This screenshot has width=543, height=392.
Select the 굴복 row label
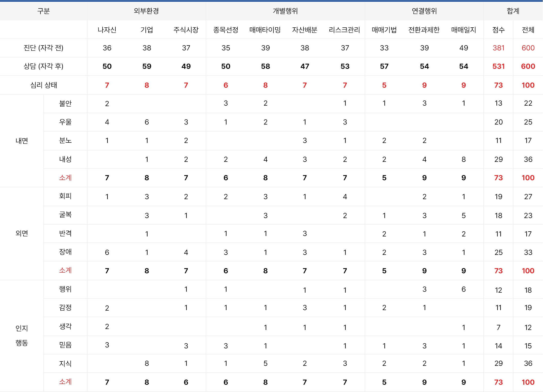(65, 215)
